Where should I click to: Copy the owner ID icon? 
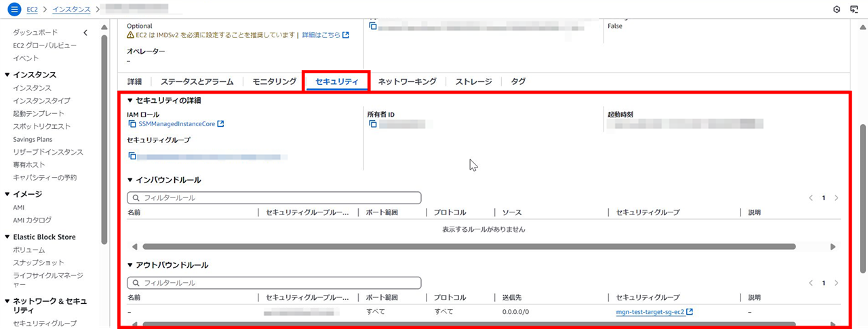[372, 124]
